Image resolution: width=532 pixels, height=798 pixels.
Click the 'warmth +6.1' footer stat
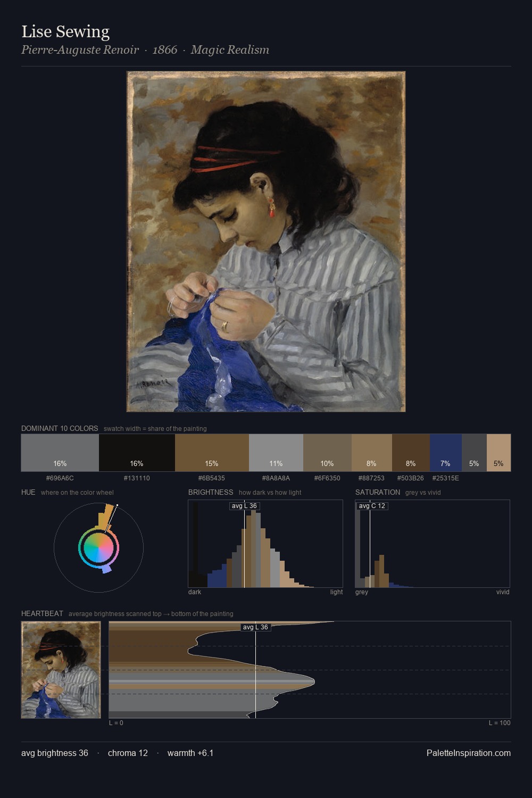pos(190,753)
